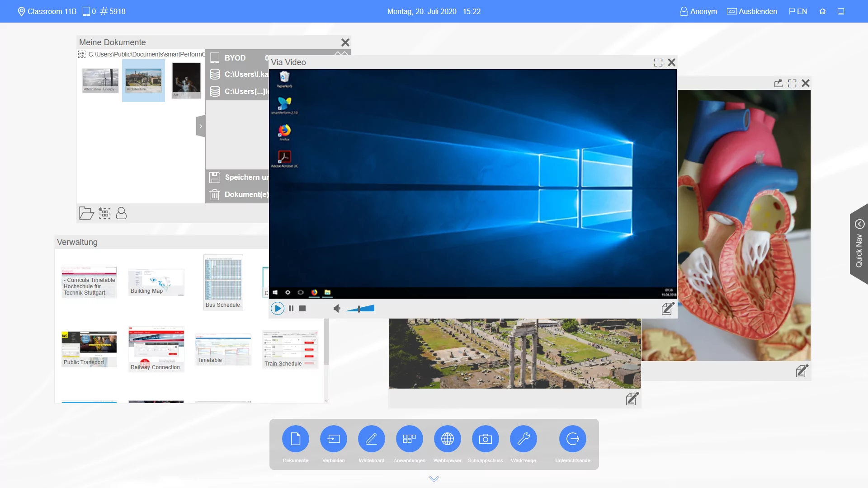This screenshot has height=488, width=868.
Task: Click Unterrichtsende to end the lesson
Action: coord(572,439)
